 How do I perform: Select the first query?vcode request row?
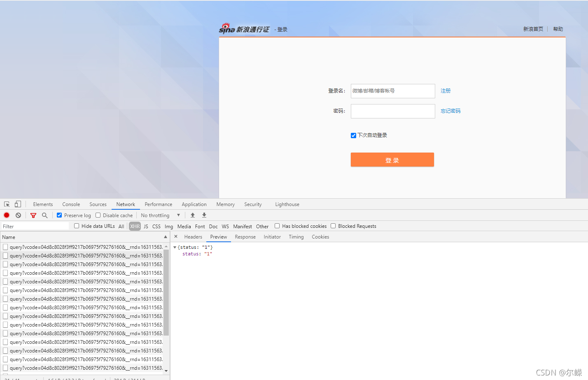click(82, 247)
